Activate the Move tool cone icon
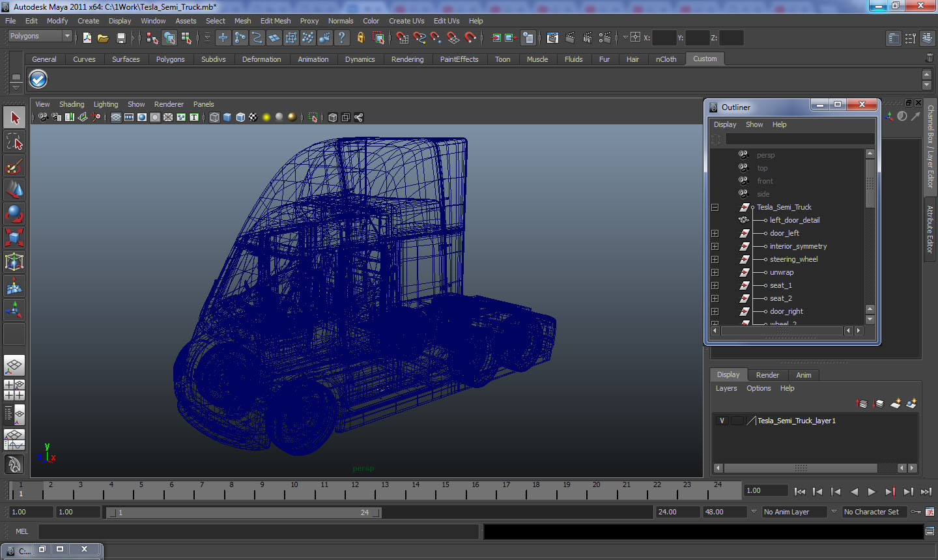Screen dimensions: 938x560 point(14,189)
